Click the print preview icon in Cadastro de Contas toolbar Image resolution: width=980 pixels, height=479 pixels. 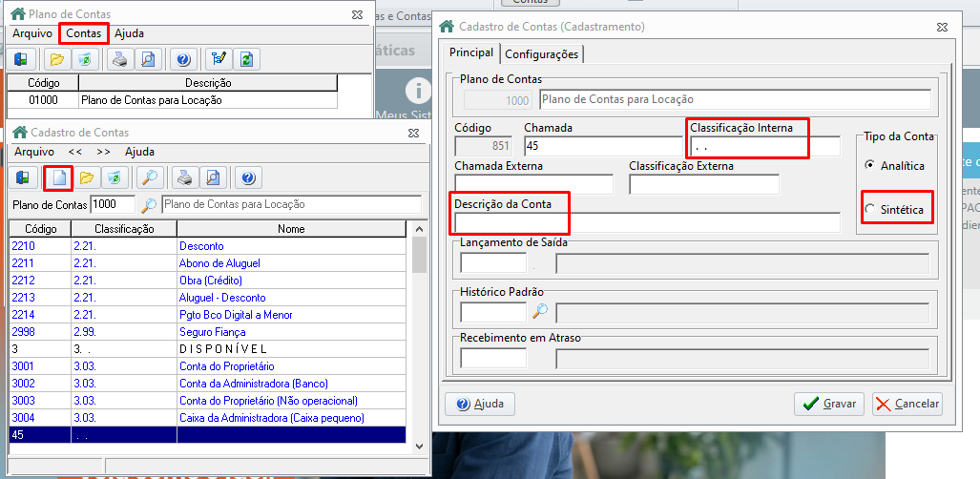(x=213, y=177)
